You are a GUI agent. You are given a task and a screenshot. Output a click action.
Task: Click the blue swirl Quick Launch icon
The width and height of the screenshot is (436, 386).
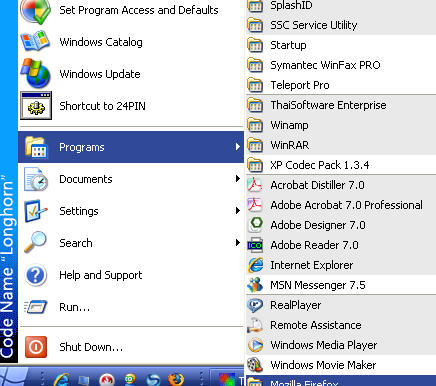[x=153, y=380]
